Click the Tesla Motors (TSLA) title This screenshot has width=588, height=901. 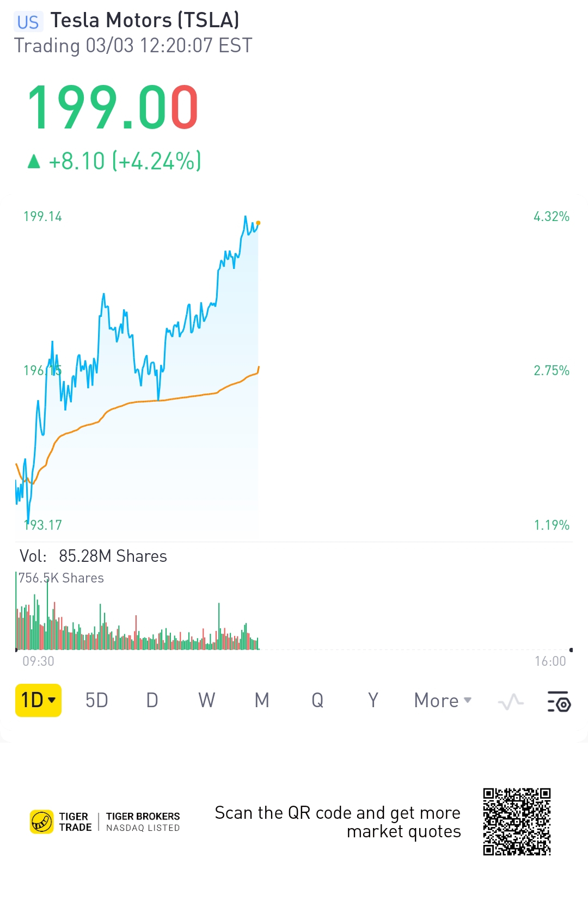coord(145,21)
